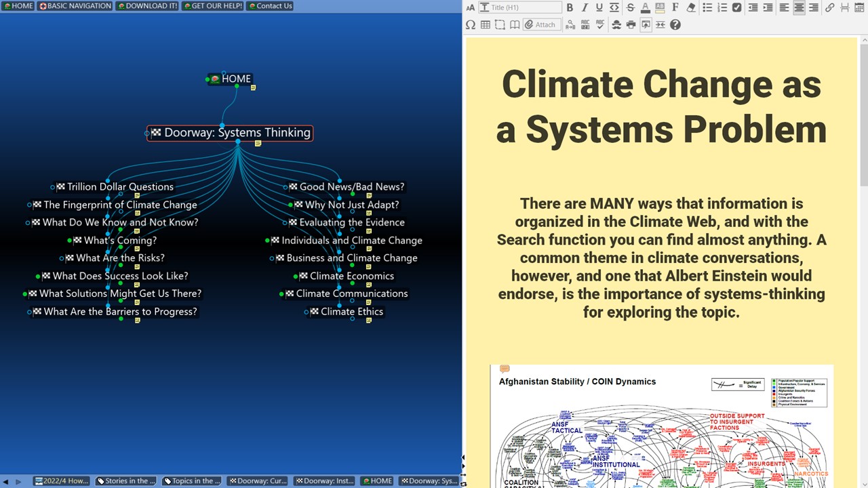Open the Contact Us pin
Viewport: 868px width, 488px height.
tap(270, 5)
